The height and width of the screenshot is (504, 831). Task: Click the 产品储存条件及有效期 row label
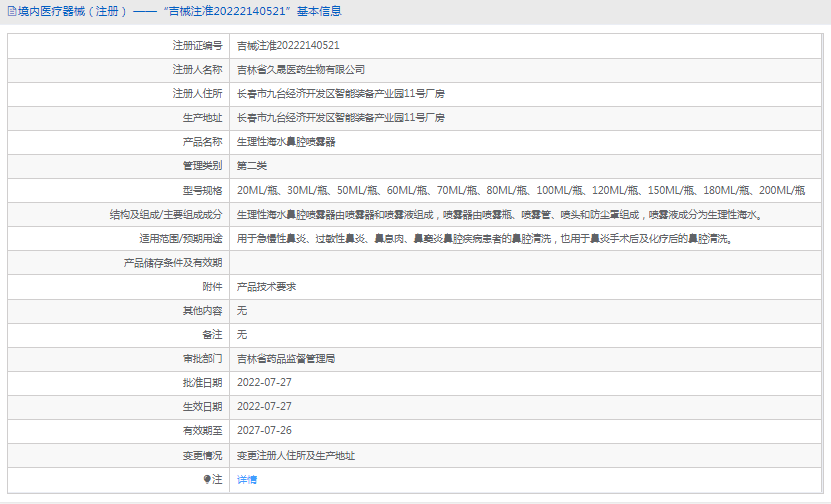[173, 263]
